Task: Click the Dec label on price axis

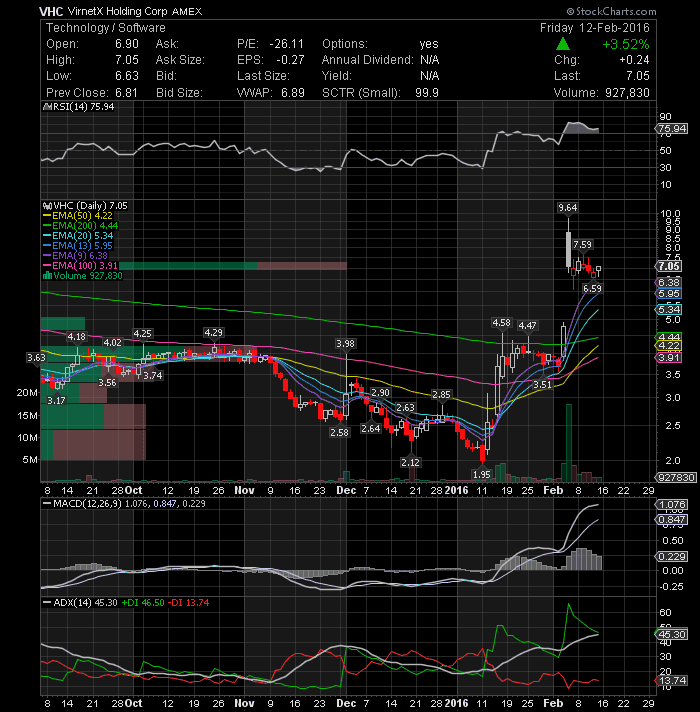Action: click(x=346, y=490)
